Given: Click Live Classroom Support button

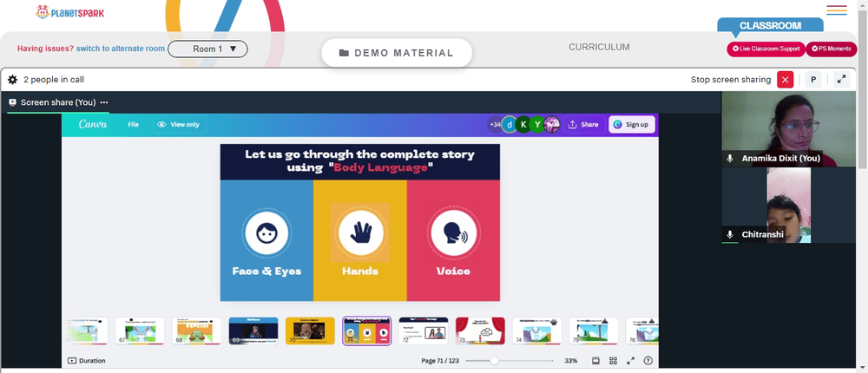Looking at the screenshot, I should point(766,49).
